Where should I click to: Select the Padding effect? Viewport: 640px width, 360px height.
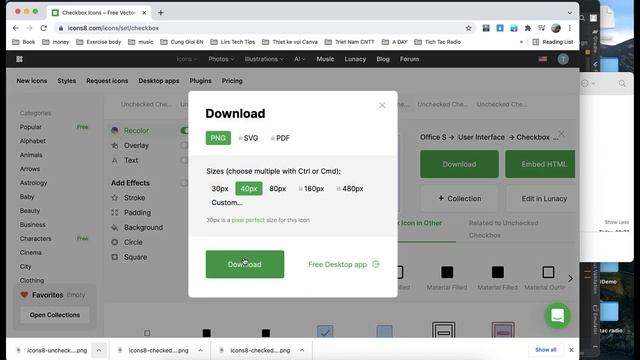[x=131, y=213]
